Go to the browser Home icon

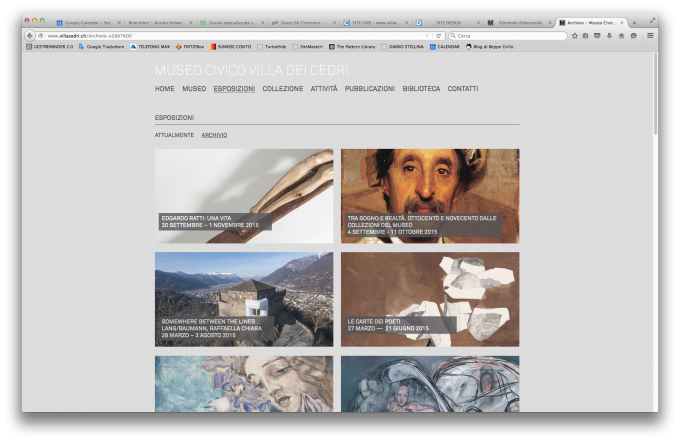pyautogui.click(x=621, y=36)
